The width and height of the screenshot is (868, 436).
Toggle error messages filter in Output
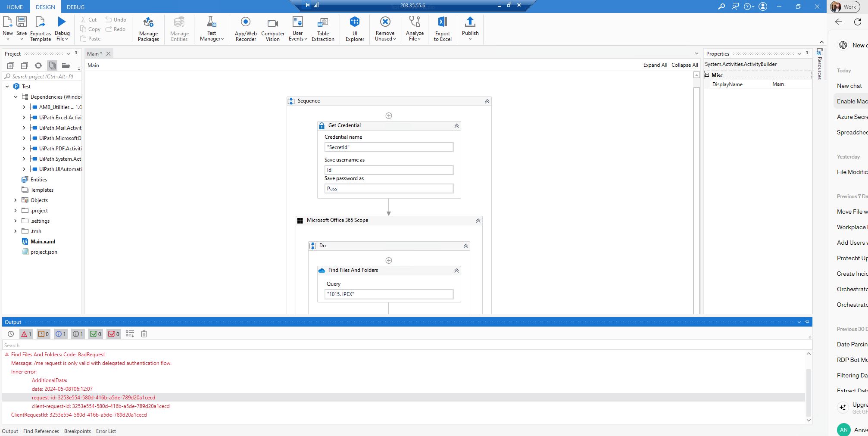[26, 334]
